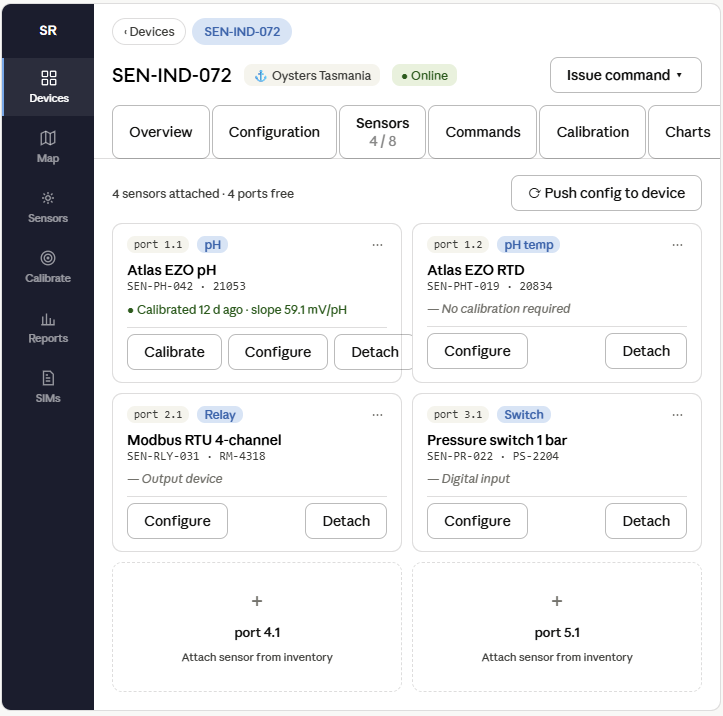Click the Online status badge
Screen dimensions: 723x716
(x=424, y=76)
